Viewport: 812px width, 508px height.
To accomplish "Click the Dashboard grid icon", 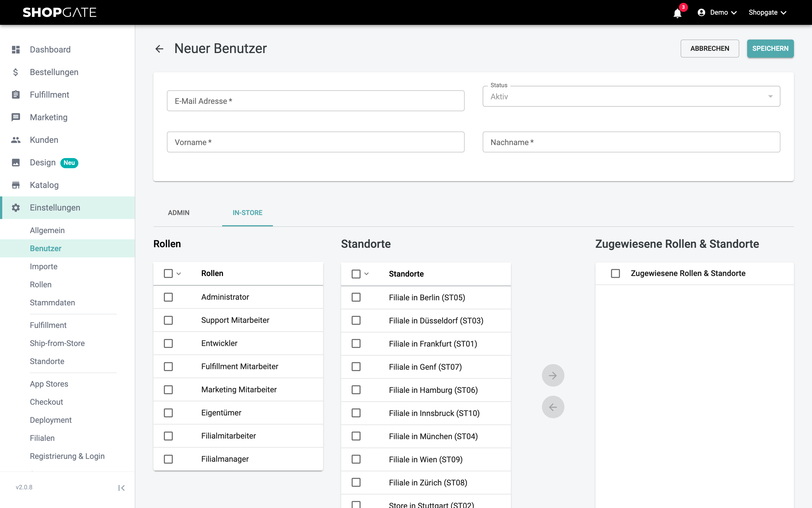I will click(x=16, y=49).
